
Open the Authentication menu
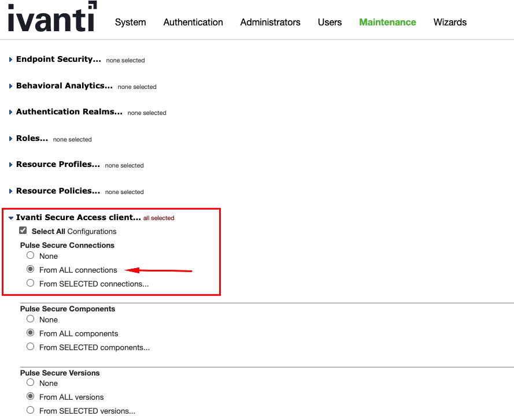click(x=193, y=22)
